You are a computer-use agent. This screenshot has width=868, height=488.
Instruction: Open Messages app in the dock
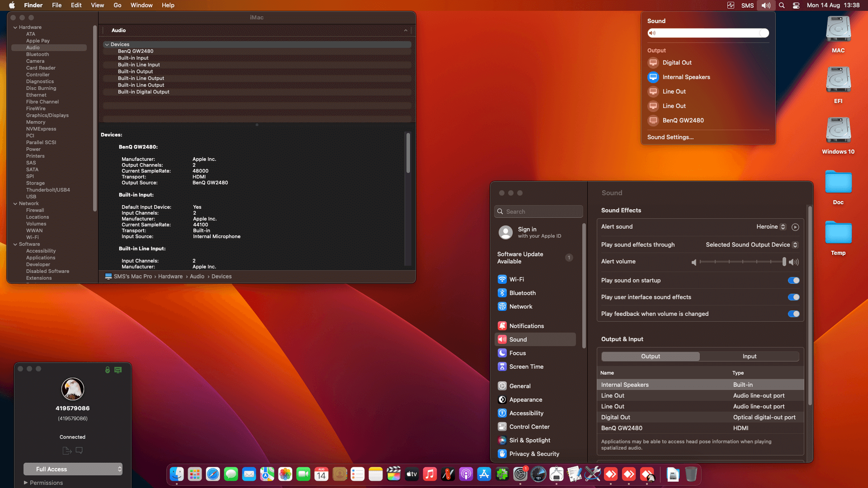point(231,474)
